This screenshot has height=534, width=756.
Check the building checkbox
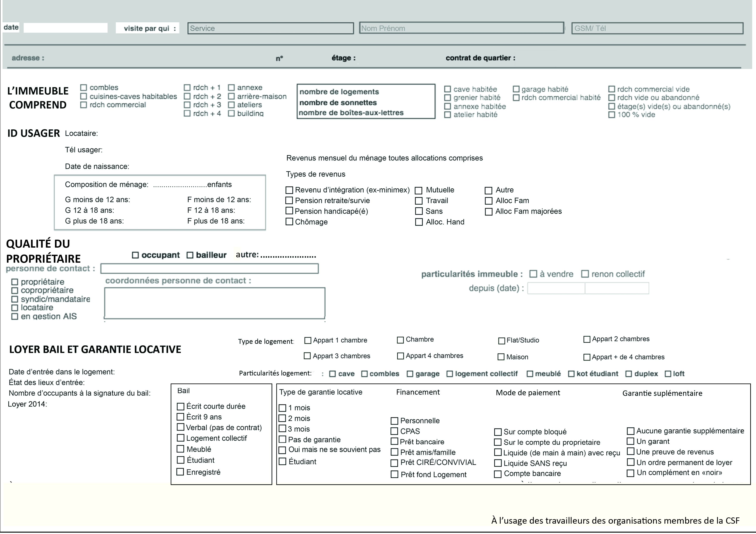pyautogui.click(x=231, y=113)
